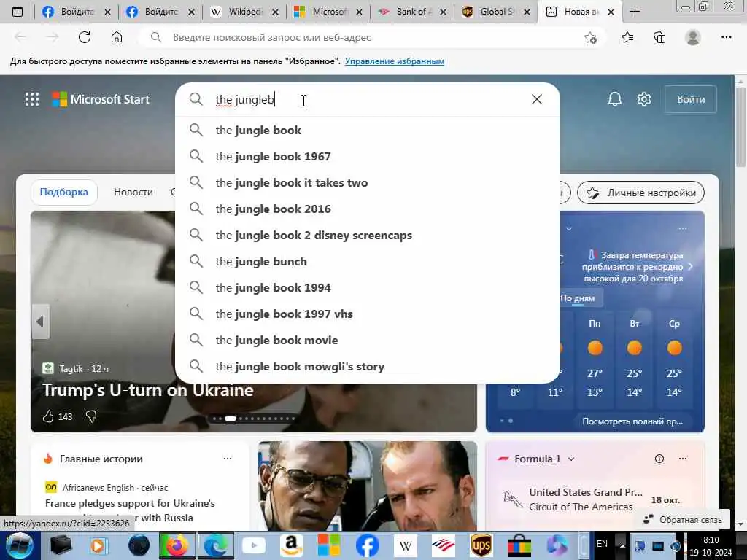Show previous news carousel slide
The width and height of the screenshot is (747, 560).
tap(41, 322)
